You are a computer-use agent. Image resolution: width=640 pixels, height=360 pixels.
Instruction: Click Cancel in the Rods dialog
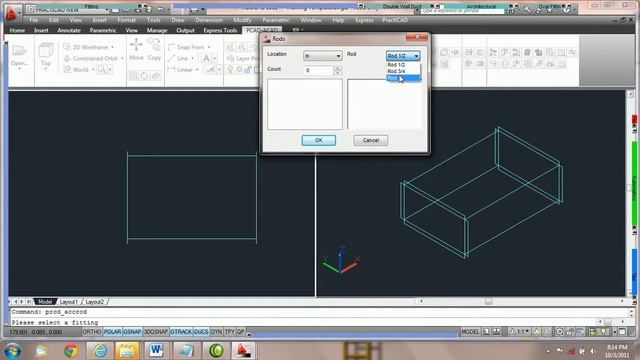371,140
